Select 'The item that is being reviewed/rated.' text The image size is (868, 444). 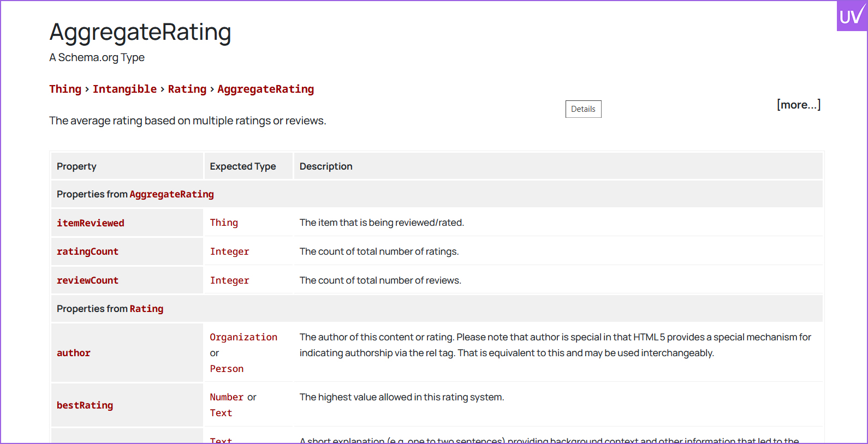click(x=382, y=223)
